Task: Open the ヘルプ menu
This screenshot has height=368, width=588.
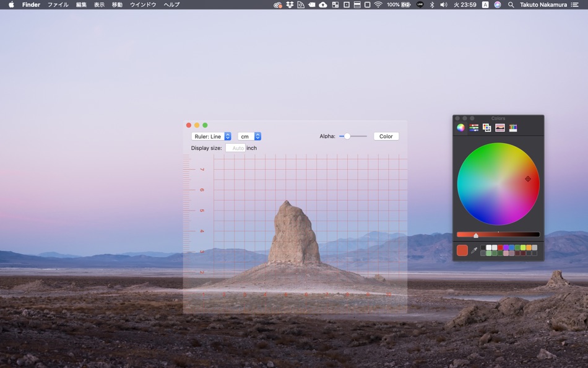Action: (x=171, y=4)
